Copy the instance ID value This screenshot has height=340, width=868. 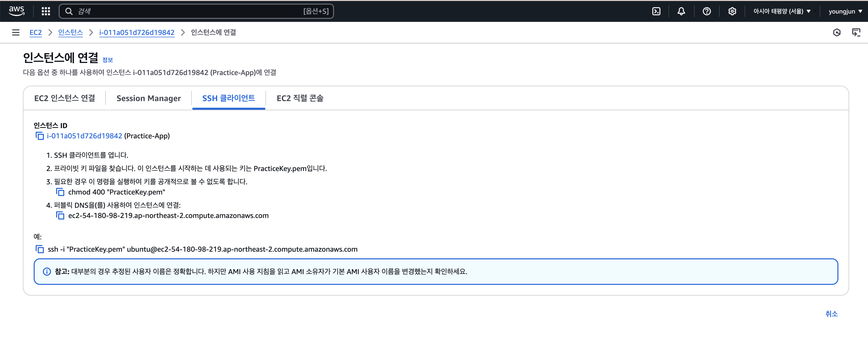coord(40,136)
